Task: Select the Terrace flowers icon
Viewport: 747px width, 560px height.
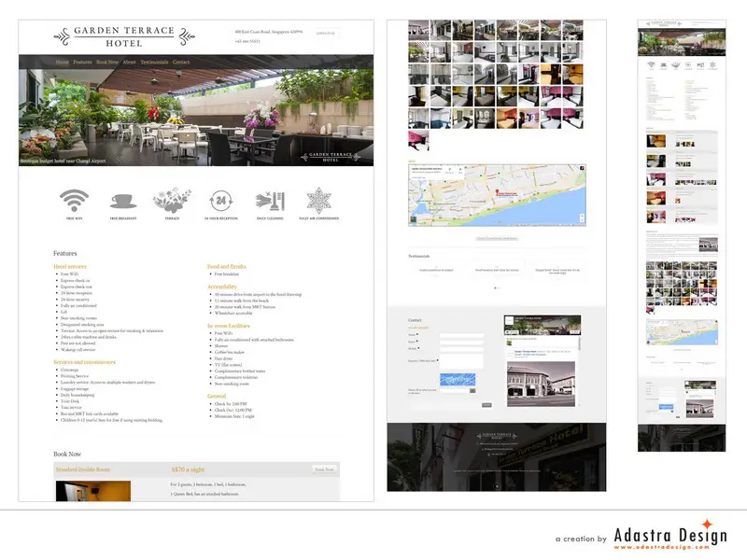Action: click(172, 201)
